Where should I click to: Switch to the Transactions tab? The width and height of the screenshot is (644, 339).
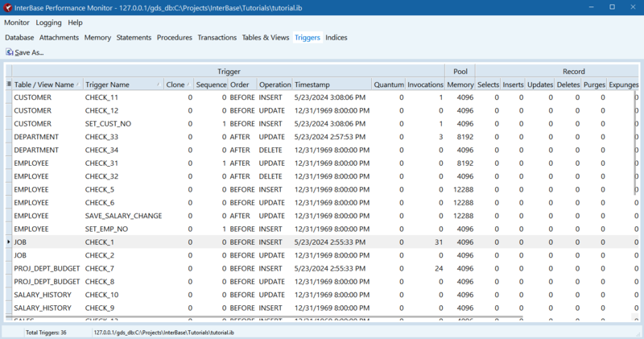[x=217, y=37]
